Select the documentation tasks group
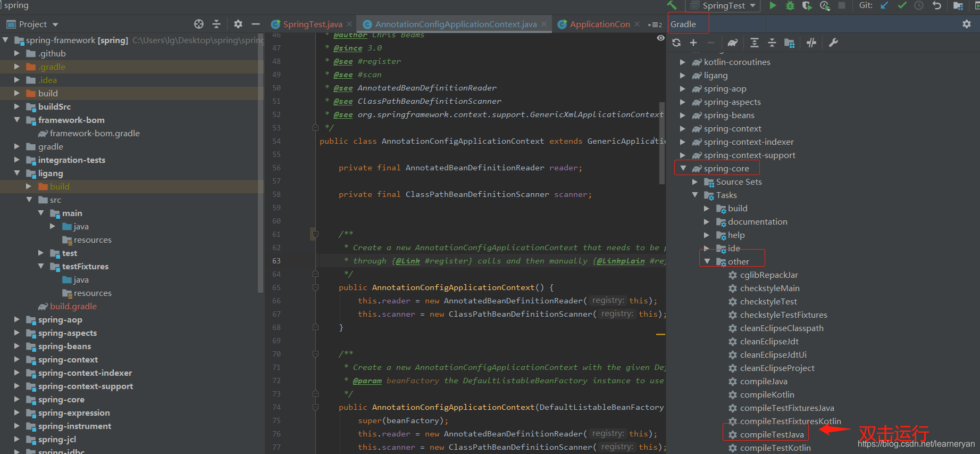 tap(757, 221)
